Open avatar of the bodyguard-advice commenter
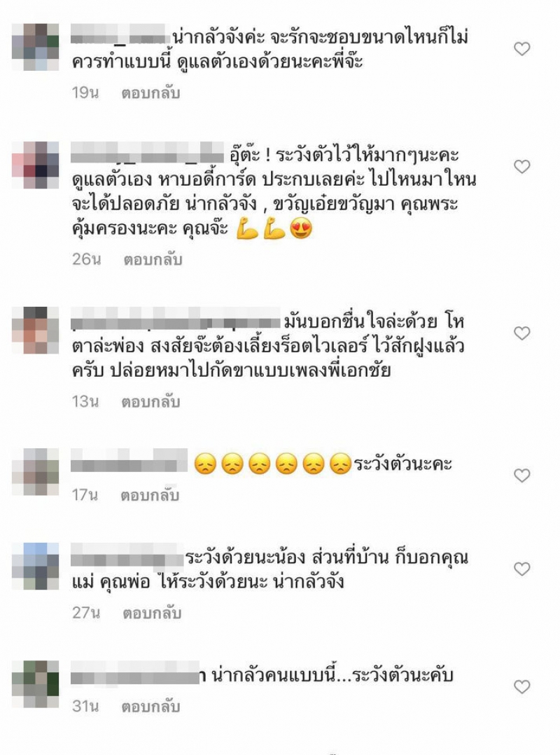 point(36,165)
